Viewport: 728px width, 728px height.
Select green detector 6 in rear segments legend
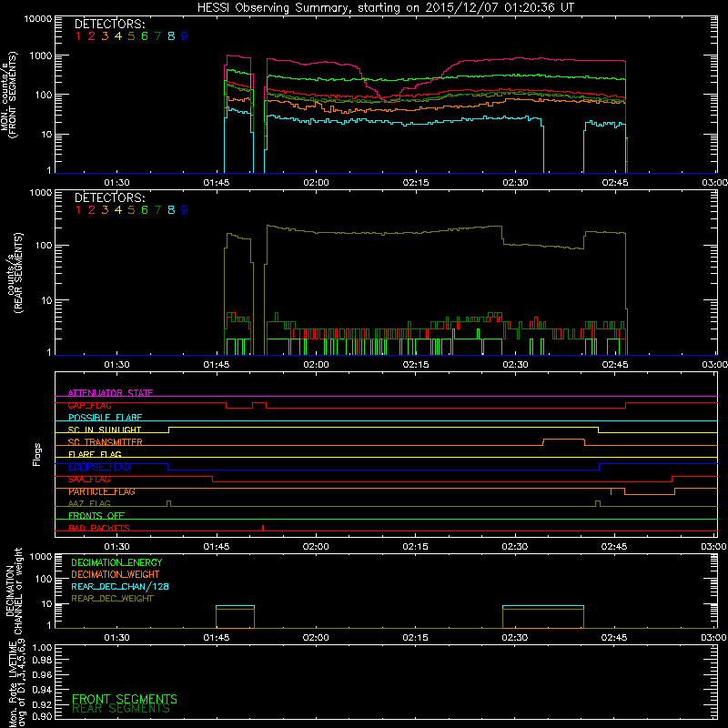click(145, 210)
